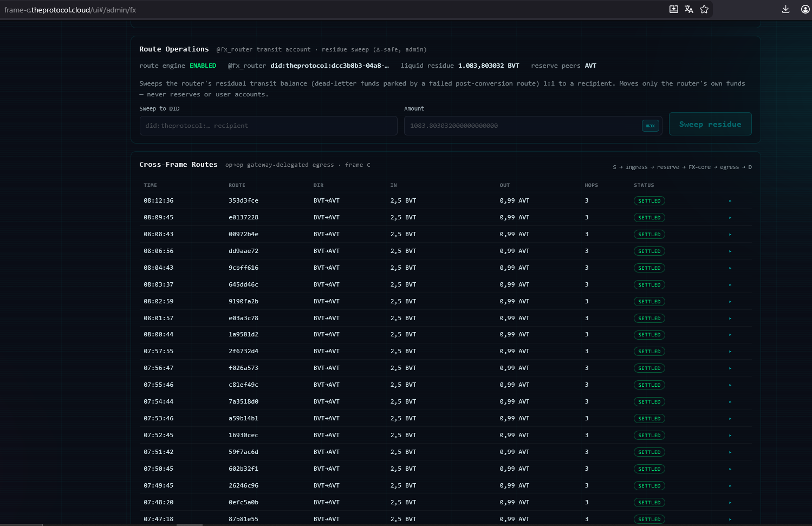The width and height of the screenshot is (812, 526).
Task: Click the IN column header
Action: [394, 185]
